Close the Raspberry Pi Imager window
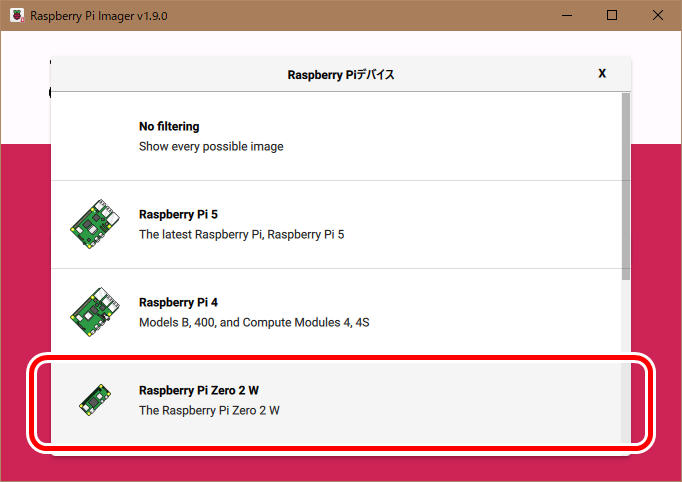 coord(658,16)
